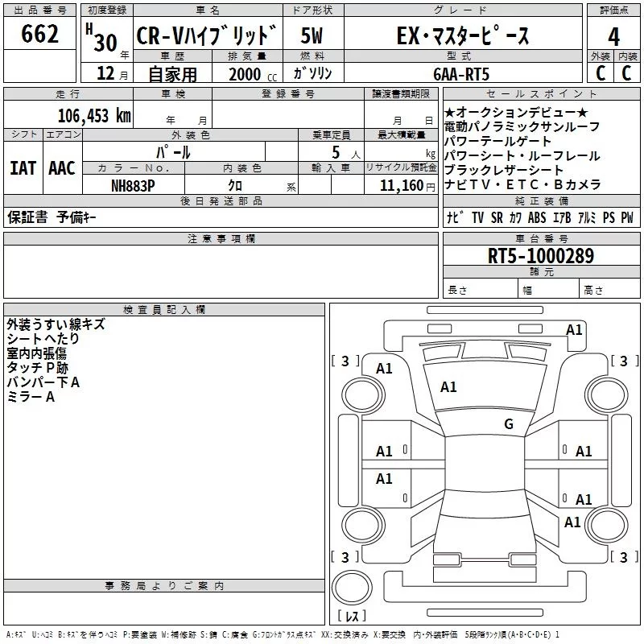Select ナビTV・ETC・Bカメラ line
The image size is (644, 644).
pos(522,184)
